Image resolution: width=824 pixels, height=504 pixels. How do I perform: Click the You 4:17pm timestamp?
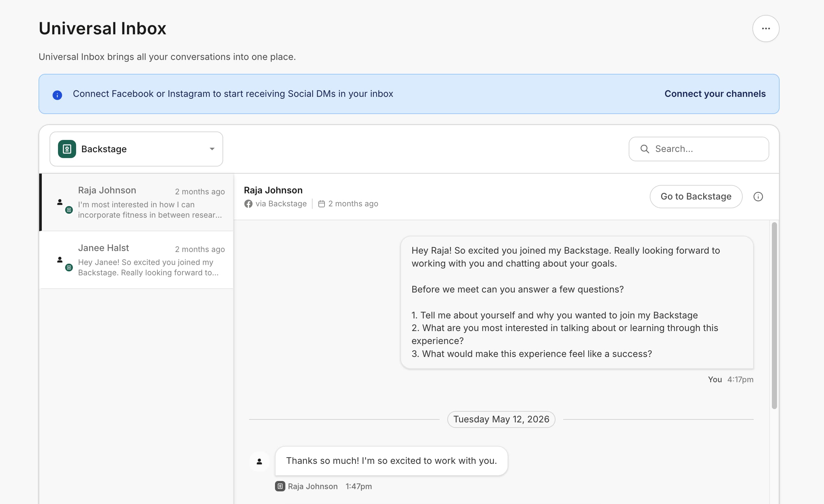730,379
